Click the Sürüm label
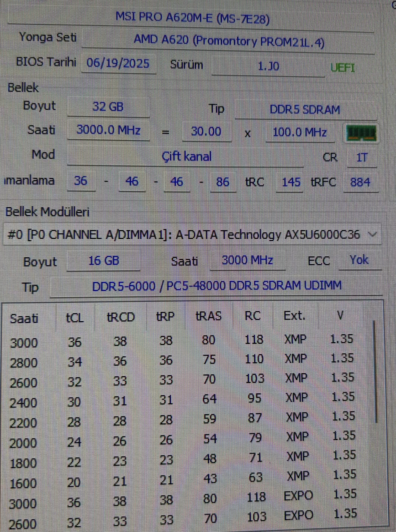This screenshot has width=396, height=532. tap(186, 65)
